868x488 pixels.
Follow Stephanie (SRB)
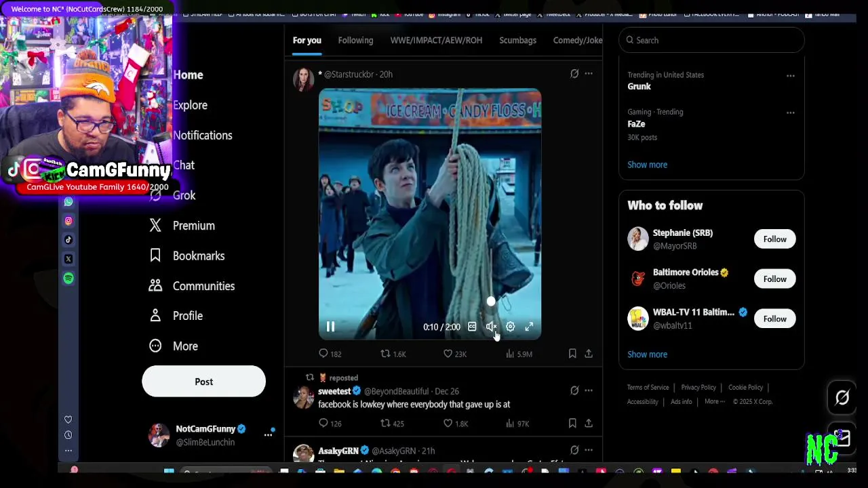click(774, 239)
